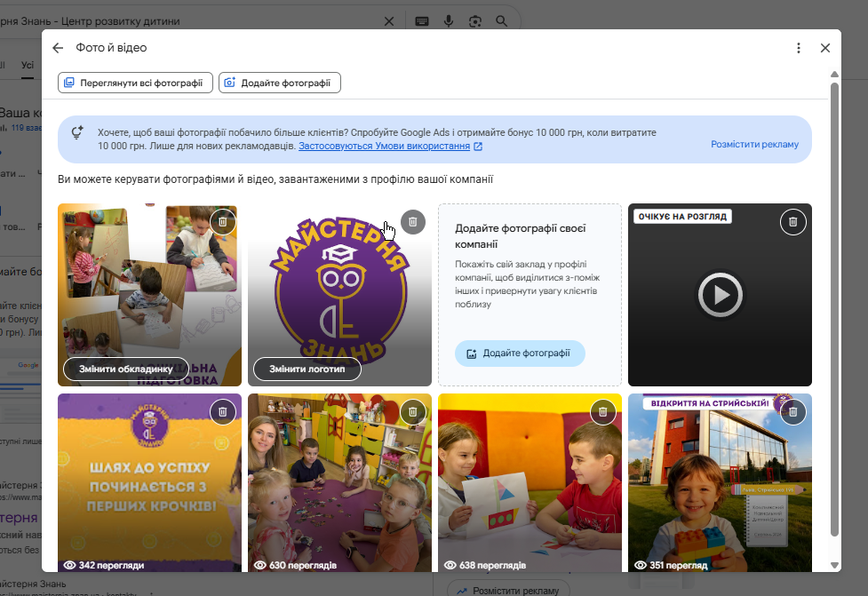Screen dimensions: 868x596
Task: Click 'Змінити обкладинку' button
Action: coord(126,370)
